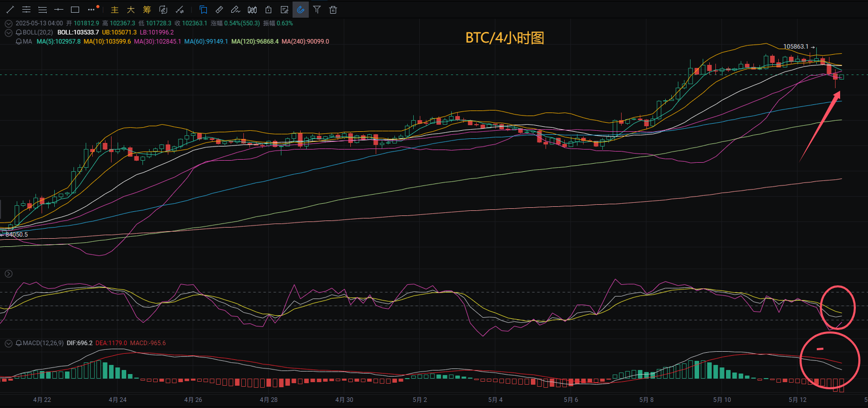868x408 pixels.
Task: Click the 5月 2 date axis label
Action: (420, 400)
